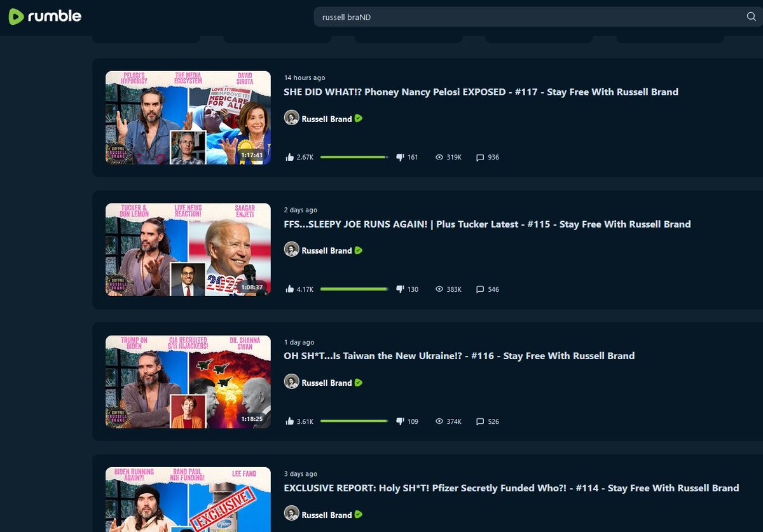Viewport: 763px width, 532px height.
Task: Click thumbs-down icon with 109 dislikes
Action: click(400, 421)
